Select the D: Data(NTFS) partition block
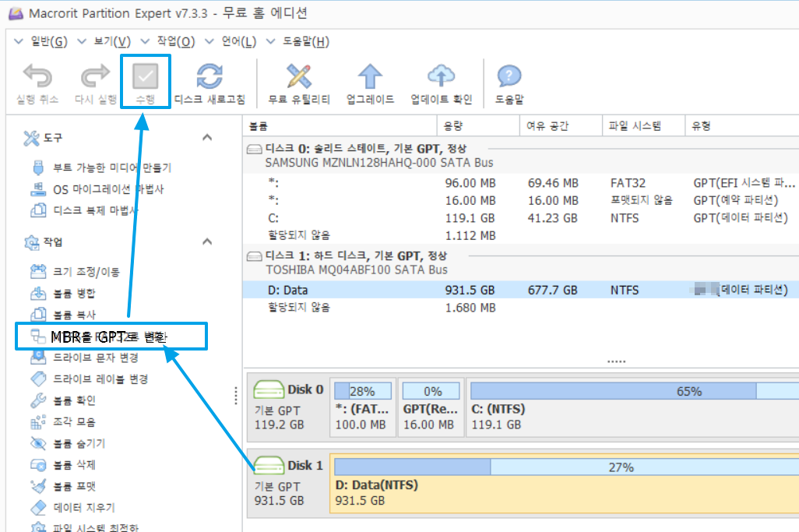This screenshot has height=532, width=799. pos(565,484)
